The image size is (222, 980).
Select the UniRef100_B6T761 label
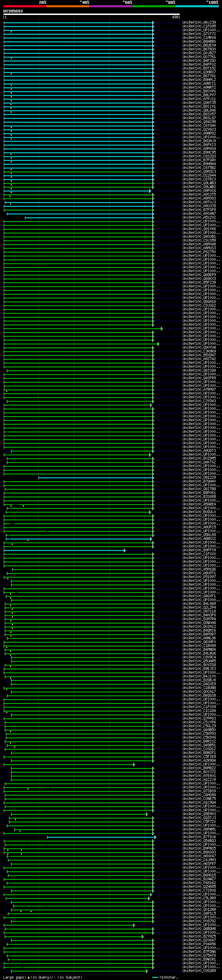(x=199, y=76)
